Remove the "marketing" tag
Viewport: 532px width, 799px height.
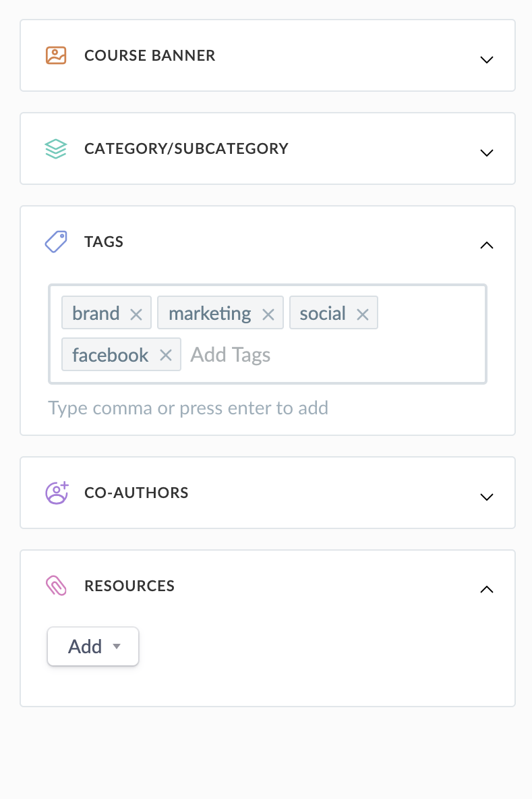[268, 314]
